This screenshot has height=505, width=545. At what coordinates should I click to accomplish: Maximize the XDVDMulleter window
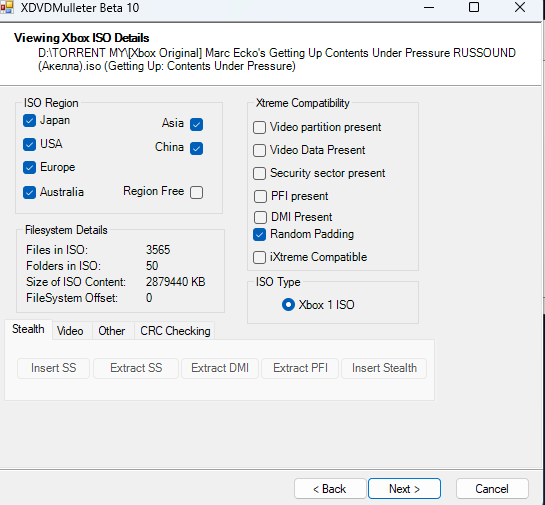coord(474,7)
